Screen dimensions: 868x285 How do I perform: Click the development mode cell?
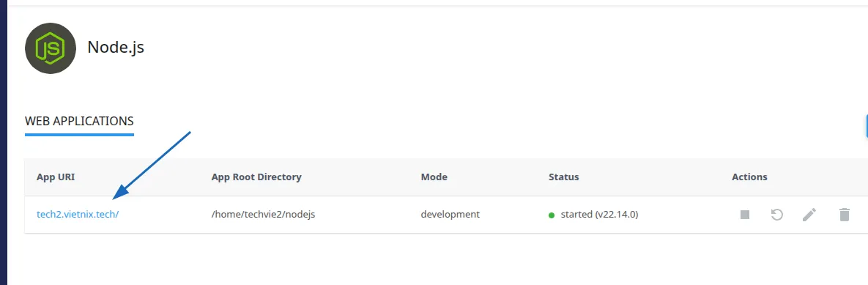pyautogui.click(x=450, y=215)
